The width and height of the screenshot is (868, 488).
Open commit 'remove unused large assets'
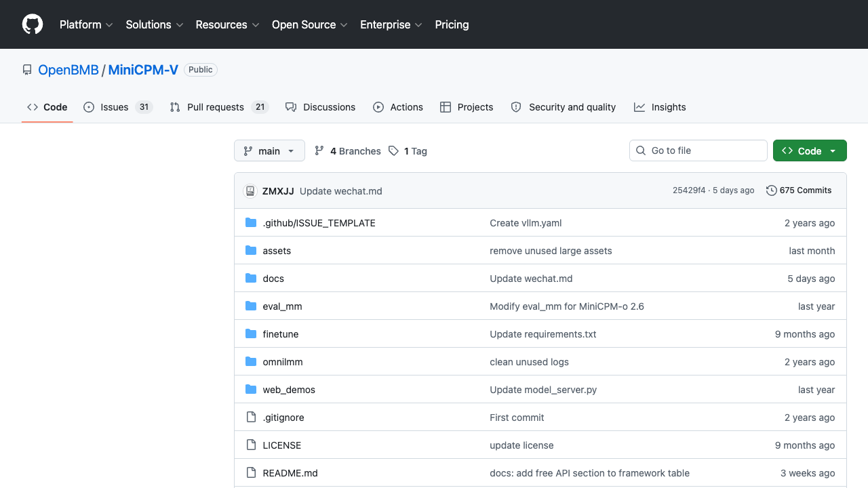(551, 251)
